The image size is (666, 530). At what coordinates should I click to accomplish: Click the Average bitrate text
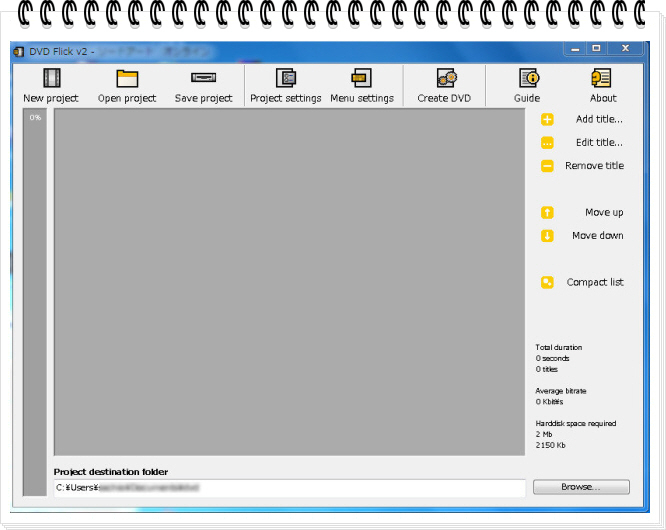click(561, 391)
